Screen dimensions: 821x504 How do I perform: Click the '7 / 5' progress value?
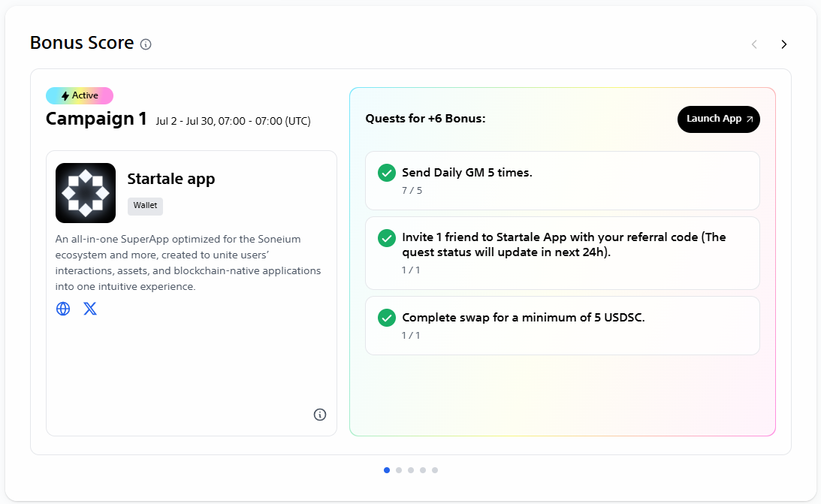click(x=412, y=191)
